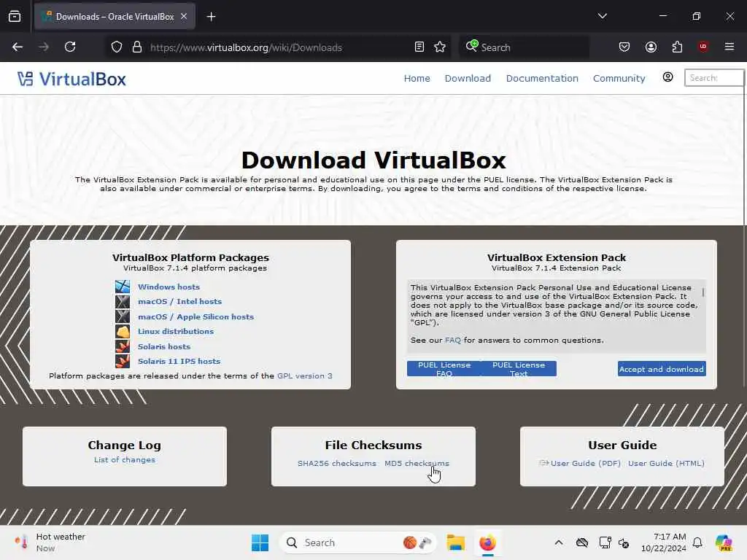This screenshot has width=747, height=560.
Task: Open the User Guide (HTML) link
Action: pyautogui.click(x=666, y=463)
